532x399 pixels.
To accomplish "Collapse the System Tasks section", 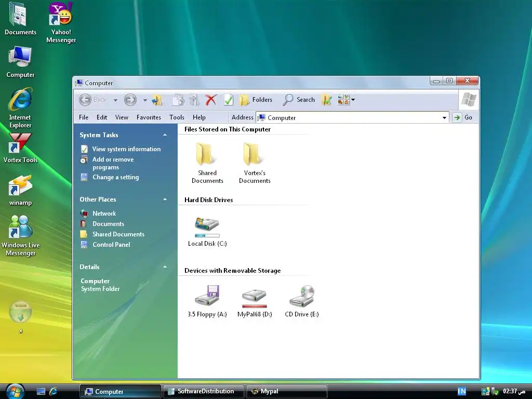I will (x=165, y=135).
